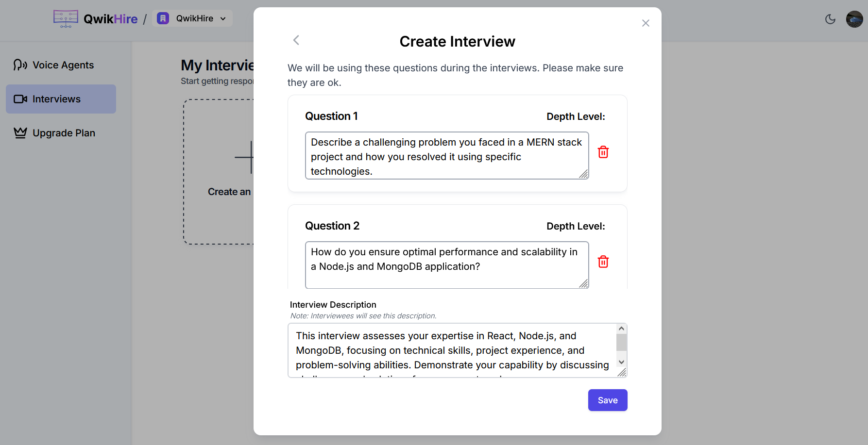The height and width of the screenshot is (445, 868).
Task: Toggle dark mode with the moon icon
Action: coord(830,19)
